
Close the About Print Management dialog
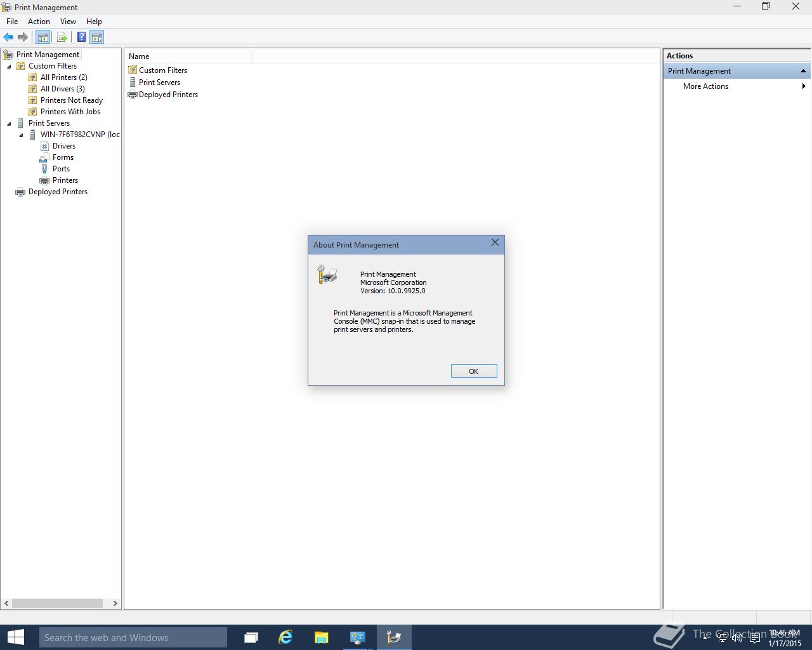495,242
